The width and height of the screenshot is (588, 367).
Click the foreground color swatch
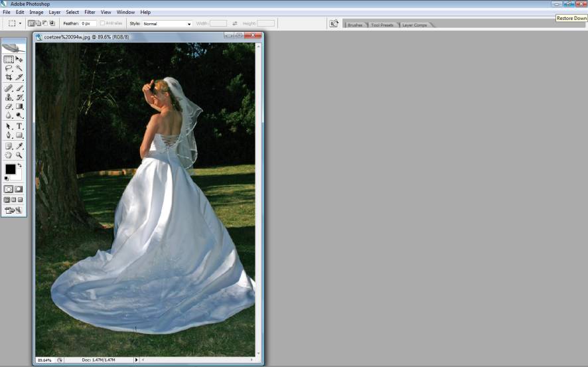(x=10, y=169)
